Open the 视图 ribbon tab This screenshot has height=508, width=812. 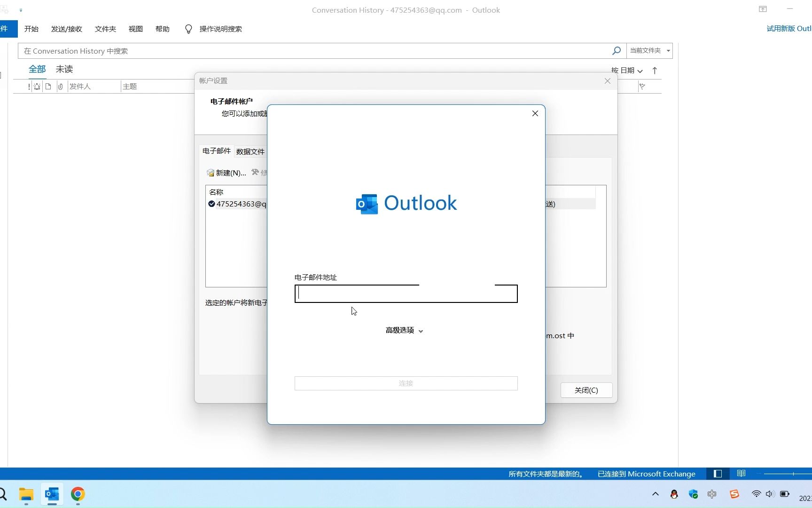tap(135, 29)
